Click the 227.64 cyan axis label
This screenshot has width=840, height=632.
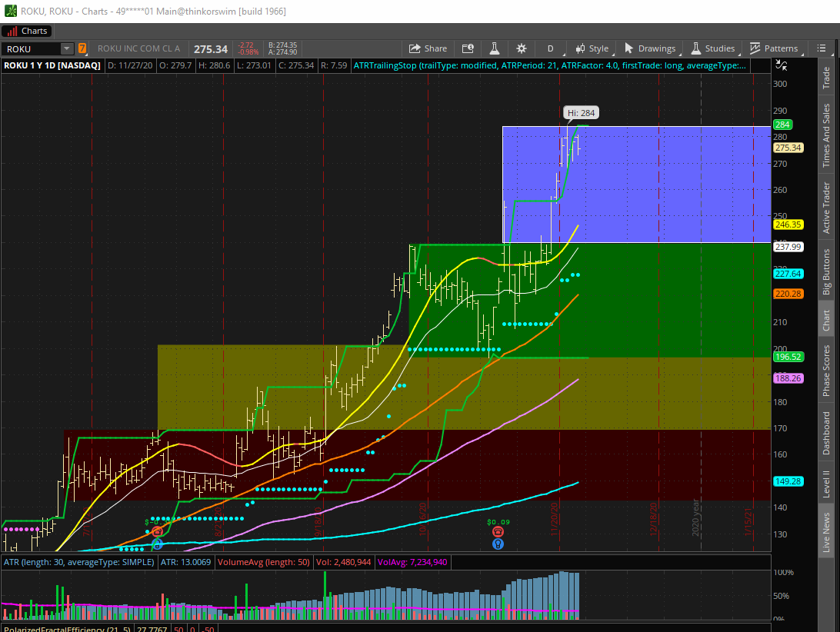tap(788, 274)
